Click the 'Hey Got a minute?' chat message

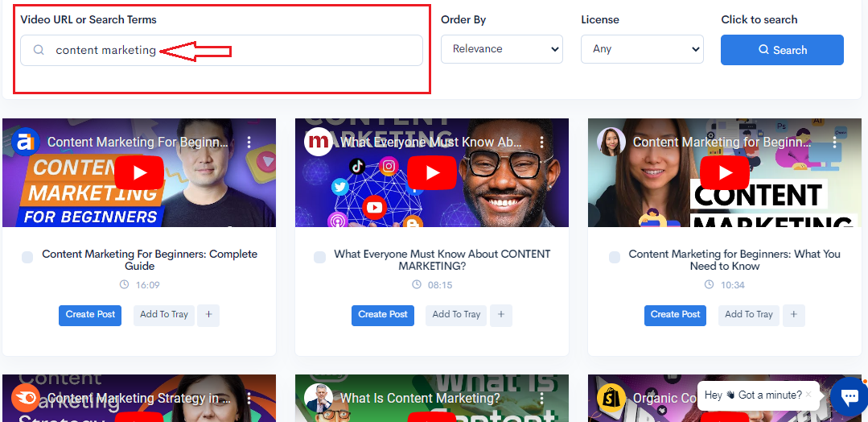(x=753, y=395)
